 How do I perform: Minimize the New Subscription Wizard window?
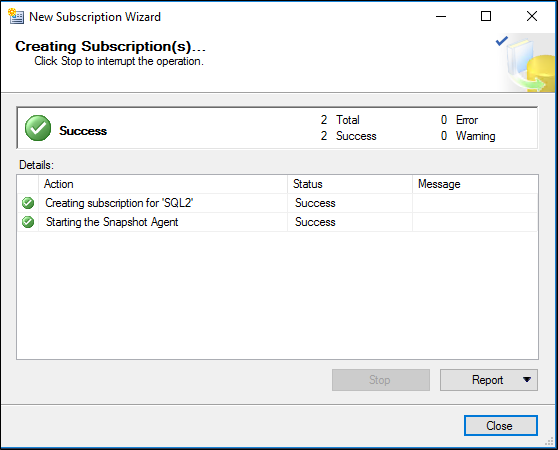click(441, 16)
